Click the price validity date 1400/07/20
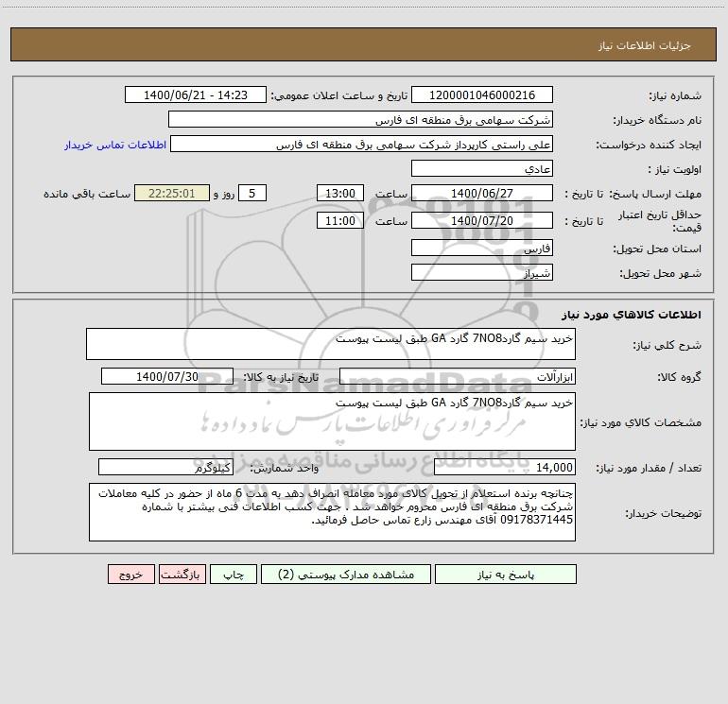Image resolution: width=728 pixels, height=704 pixels. pos(482,220)
